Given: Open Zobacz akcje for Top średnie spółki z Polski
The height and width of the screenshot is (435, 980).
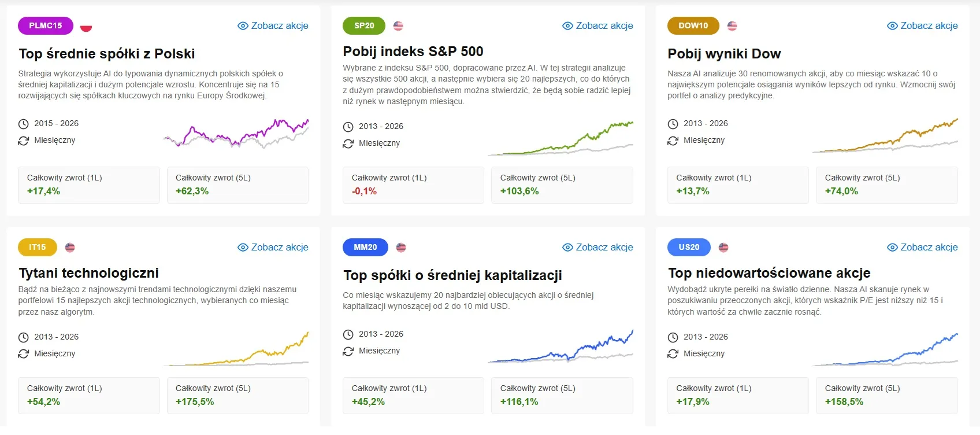Looking at the screenshot, I should tap(273, 26).
